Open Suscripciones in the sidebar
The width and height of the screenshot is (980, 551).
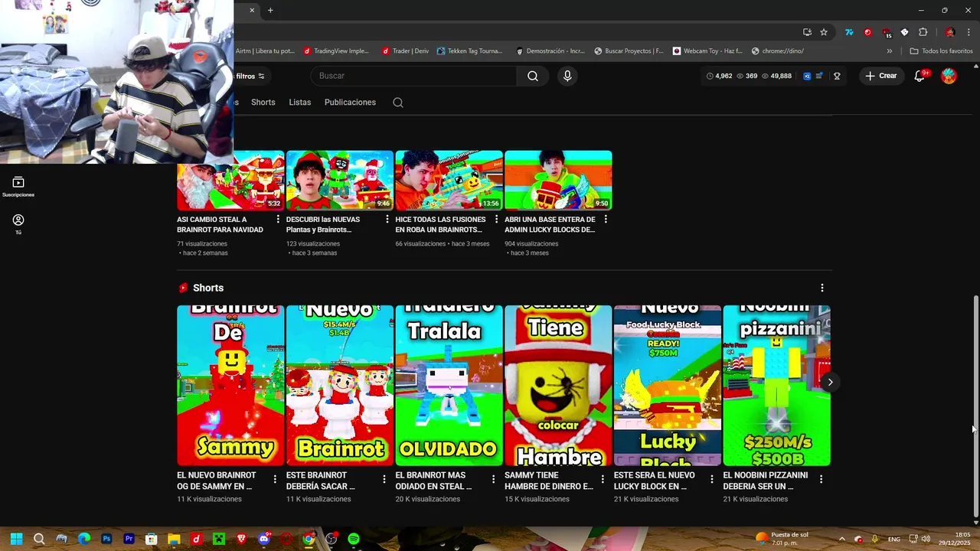tap(18, 187)
